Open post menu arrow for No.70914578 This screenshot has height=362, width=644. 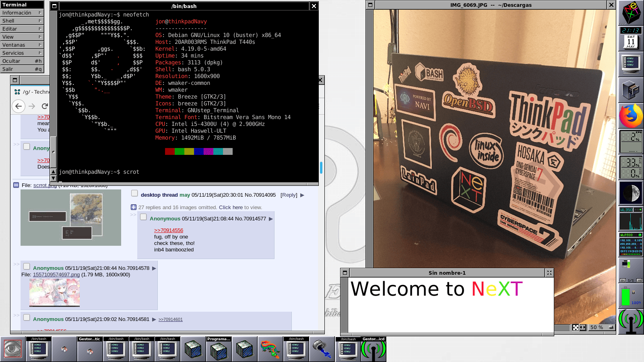pyautogui.click(x=154, y=268)
